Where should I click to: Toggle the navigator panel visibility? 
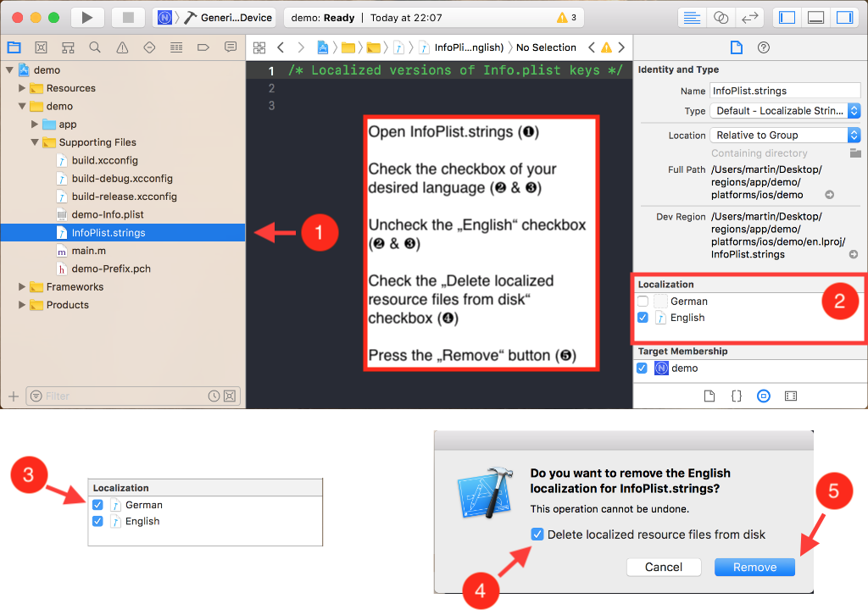(x=787, y=18)
